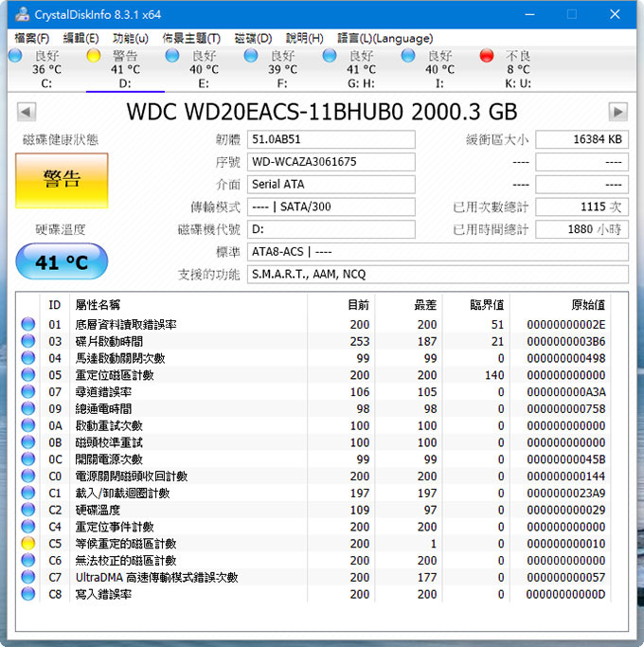Open the 磁碟(D) menu
The height and width of the screenshot is (647, 644).
click(x=253, y=39)
